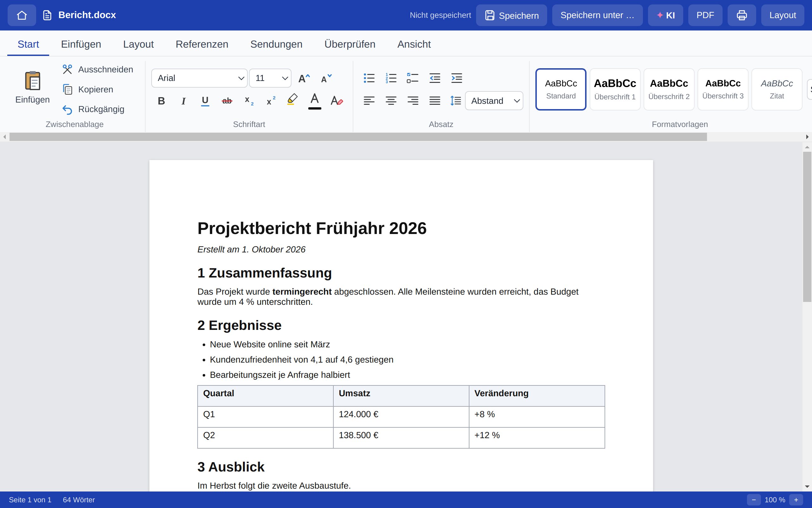This screenshot has height=508, width=812.
Task: Insert a checklist
Action: pos(413,78)
